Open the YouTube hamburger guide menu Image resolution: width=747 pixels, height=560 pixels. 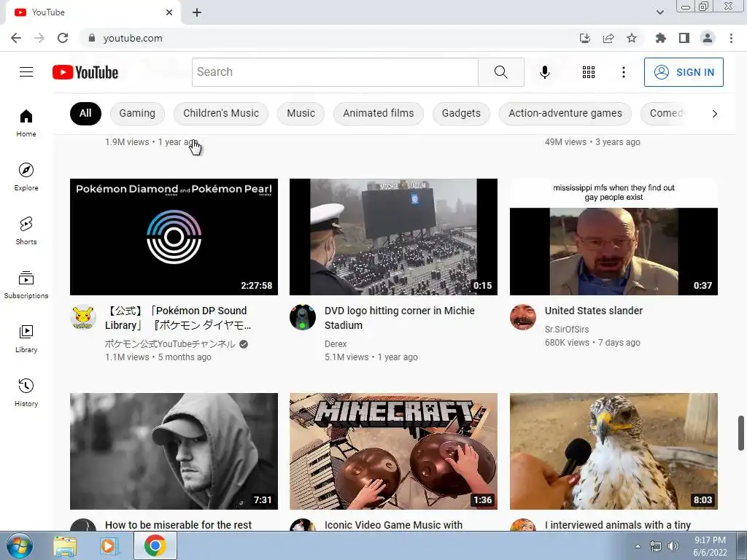(x=26, y=72)
